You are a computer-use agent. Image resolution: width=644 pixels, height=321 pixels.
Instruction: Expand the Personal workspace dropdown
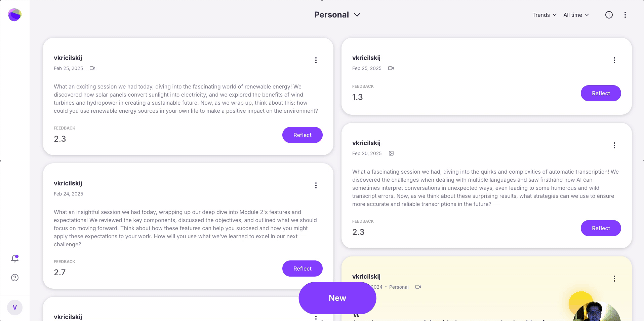[337, 15]
